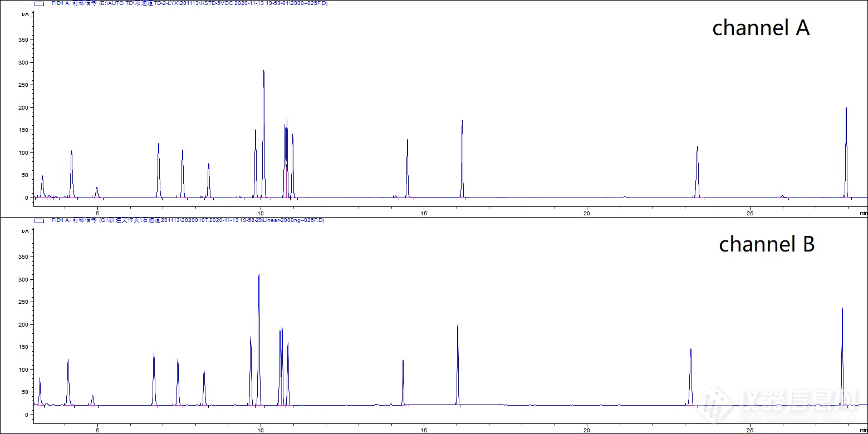The image size is (868, 434).
Task: Click the pA unit label of channel A
Action: click(x=26, y=13)
